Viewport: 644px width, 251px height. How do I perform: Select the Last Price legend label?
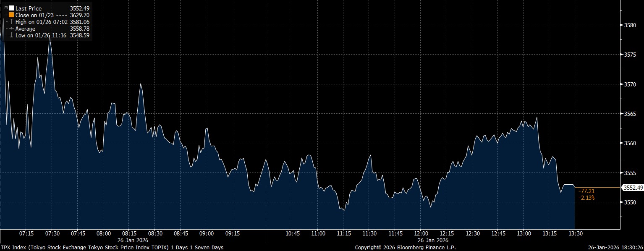tap(28, 8)
